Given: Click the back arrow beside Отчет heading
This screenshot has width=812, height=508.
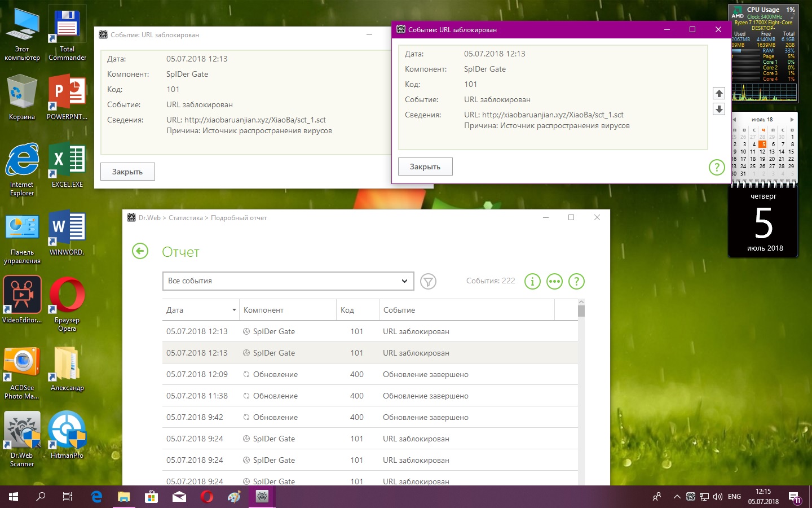Looking at the screenshot, I should click(x=140, y=251).
